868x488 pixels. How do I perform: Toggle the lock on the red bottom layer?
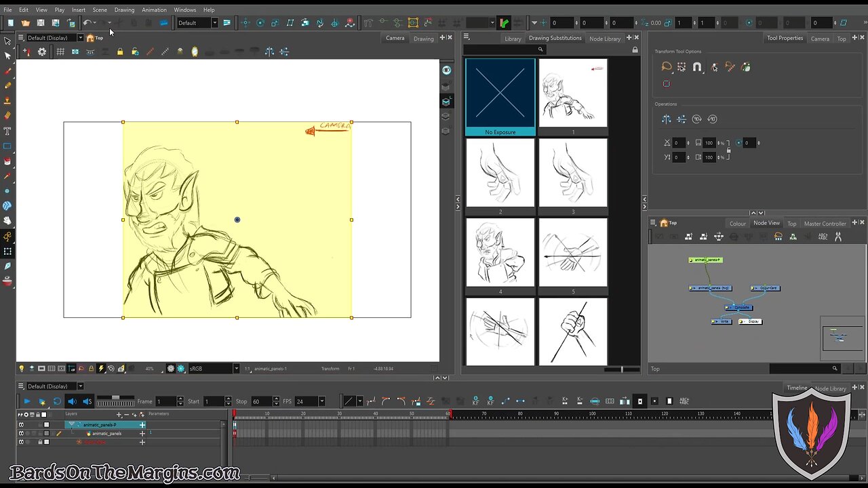(x=39, y=443)
